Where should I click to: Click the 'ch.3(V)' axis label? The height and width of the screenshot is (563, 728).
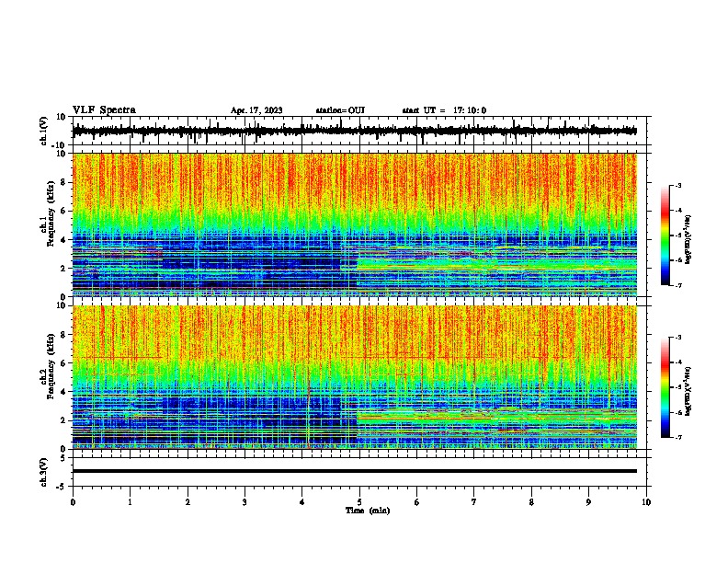coord(44,473)
